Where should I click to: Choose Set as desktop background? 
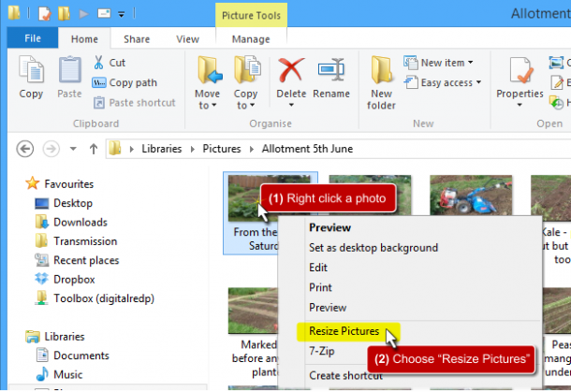tap(373, 248)
